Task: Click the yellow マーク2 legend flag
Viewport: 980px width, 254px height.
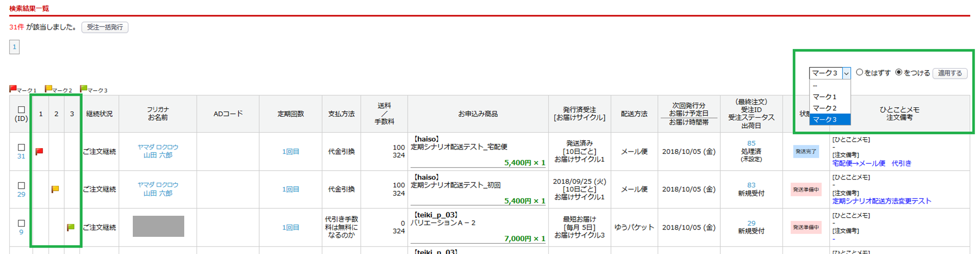Action: point(49,89)
